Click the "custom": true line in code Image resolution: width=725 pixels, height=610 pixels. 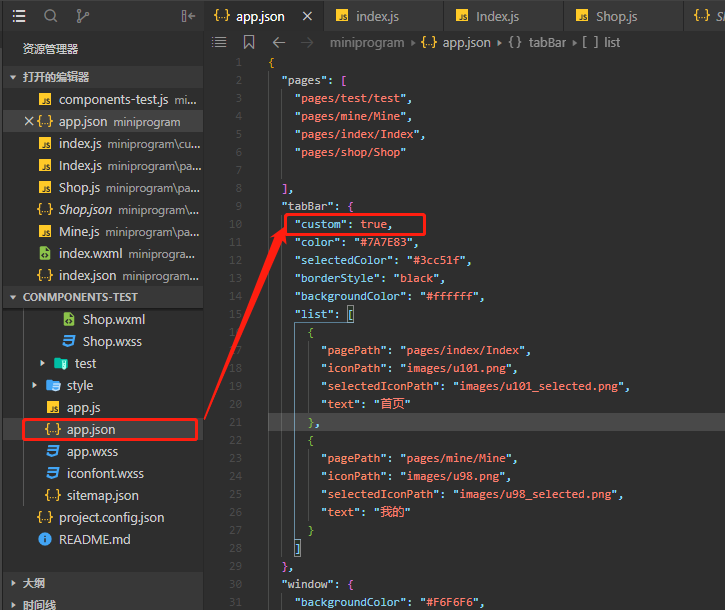[x=344, y=224]
